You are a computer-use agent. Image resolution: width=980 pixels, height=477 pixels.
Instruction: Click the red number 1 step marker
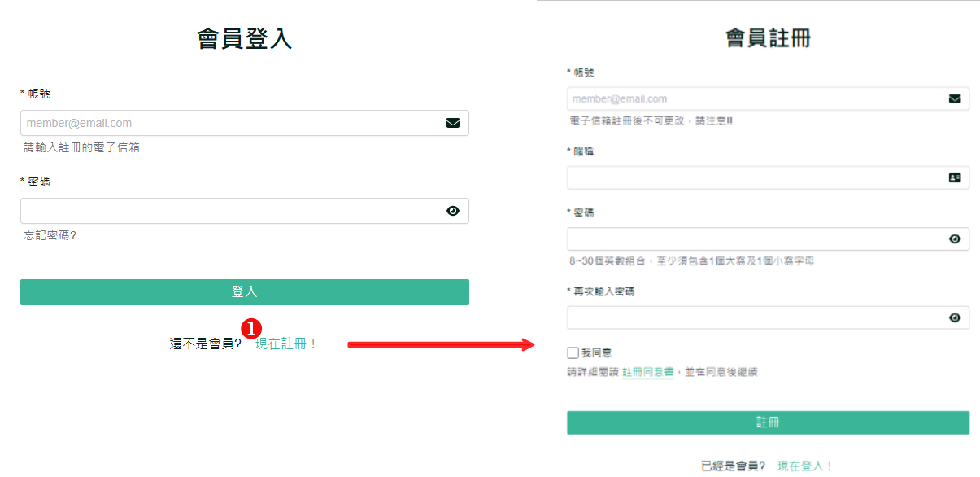click(x=253, y=328)
